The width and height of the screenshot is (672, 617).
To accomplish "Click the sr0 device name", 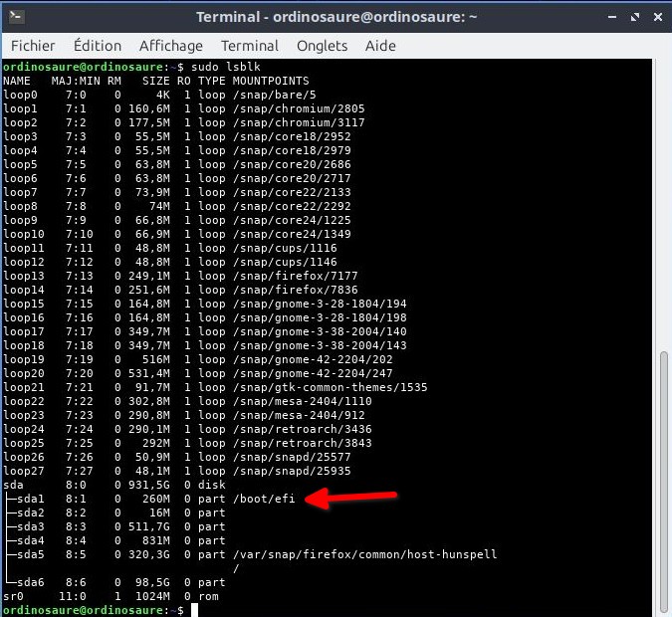I will [13, 596].
